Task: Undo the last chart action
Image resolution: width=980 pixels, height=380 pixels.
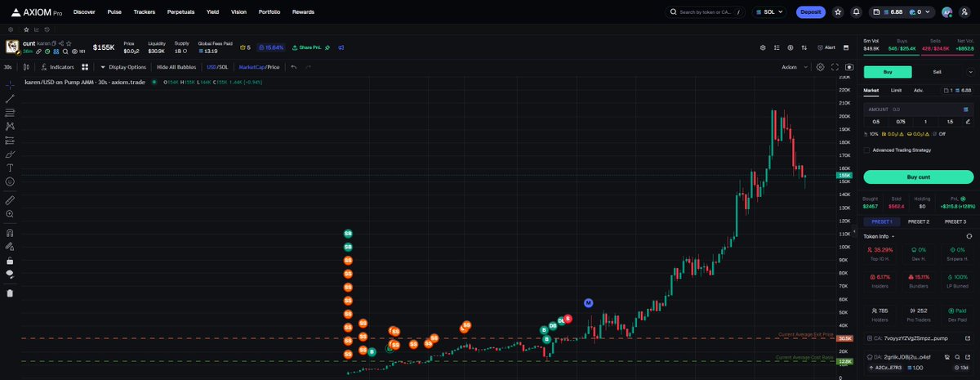Action: click(294, 67)
